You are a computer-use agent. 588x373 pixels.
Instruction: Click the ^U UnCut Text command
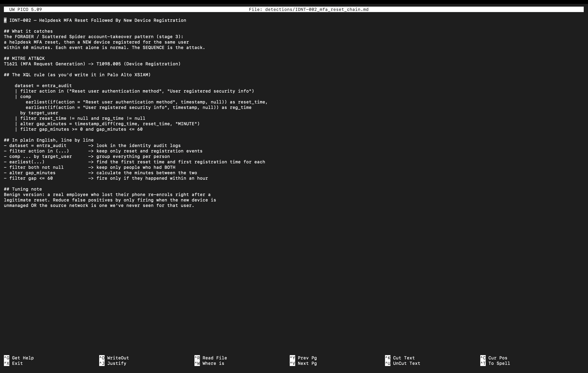coord(403,363)
